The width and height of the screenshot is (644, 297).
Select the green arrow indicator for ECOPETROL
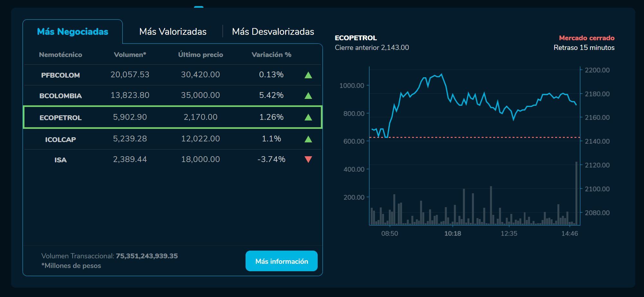coord(309,117)
